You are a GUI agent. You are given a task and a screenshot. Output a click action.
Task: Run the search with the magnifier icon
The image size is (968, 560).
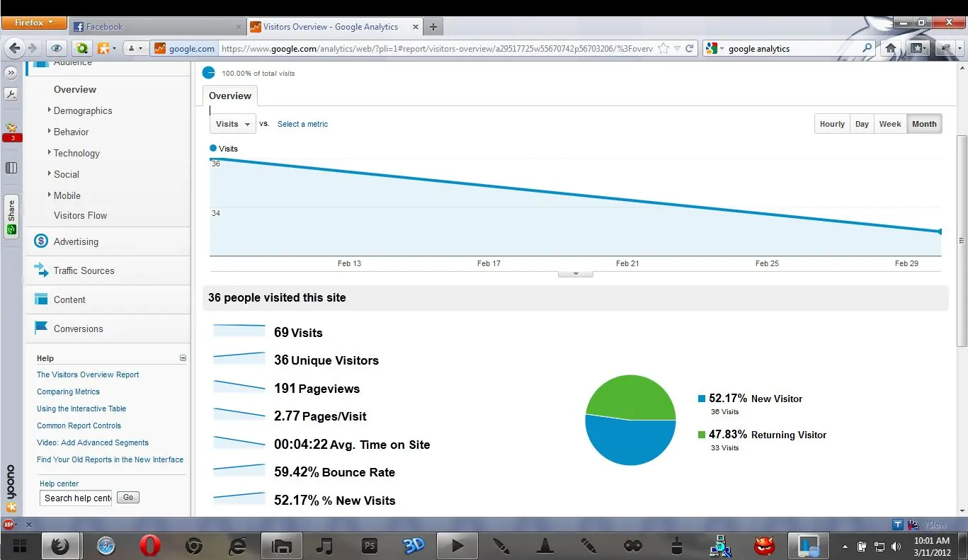point(867,48)
